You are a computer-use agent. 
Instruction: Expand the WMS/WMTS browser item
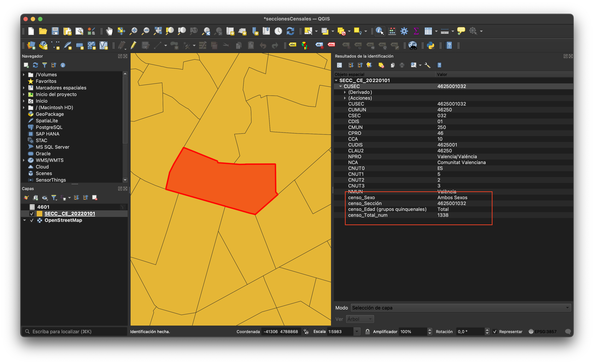(24, 160)
